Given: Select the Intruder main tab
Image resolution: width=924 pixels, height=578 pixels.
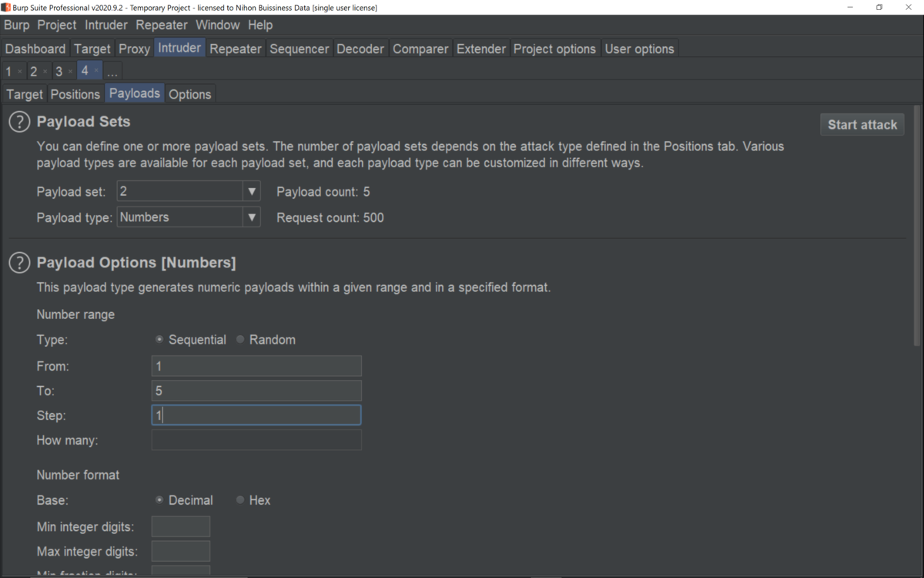Looking at the screenshot, I should (179, 48).
